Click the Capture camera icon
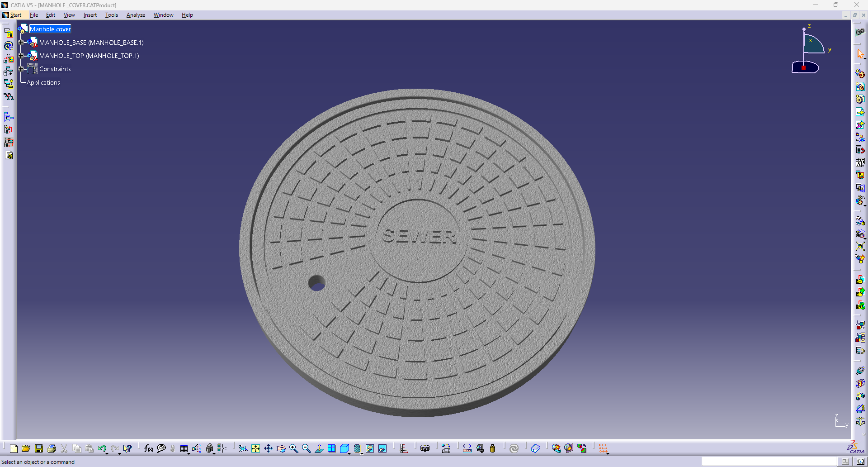The image size is (868, 467). click(x=425, y=448)
